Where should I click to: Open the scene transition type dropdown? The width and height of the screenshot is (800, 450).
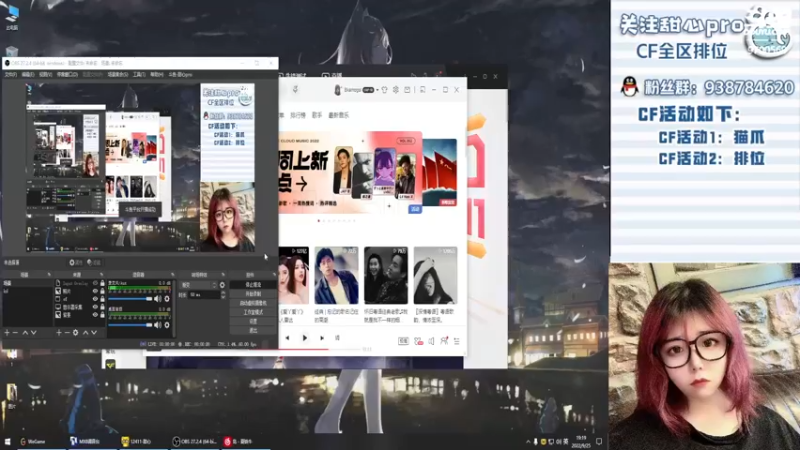tap(199, 285)
